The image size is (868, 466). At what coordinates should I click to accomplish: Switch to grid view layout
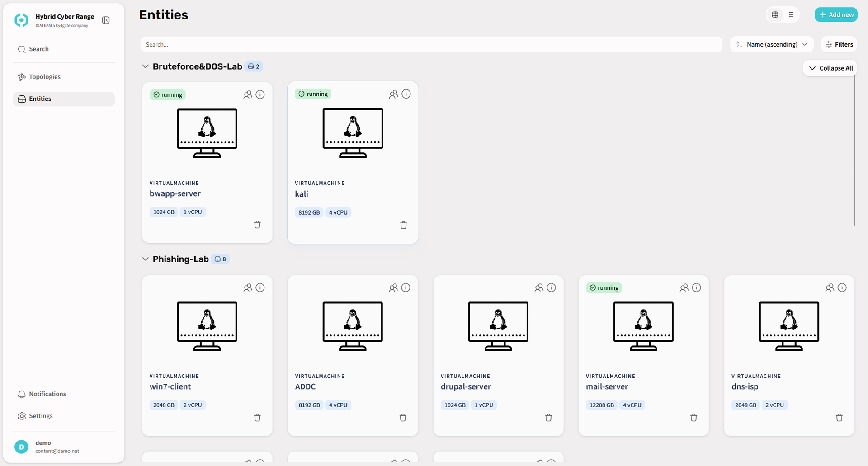(x=775, y=15)
